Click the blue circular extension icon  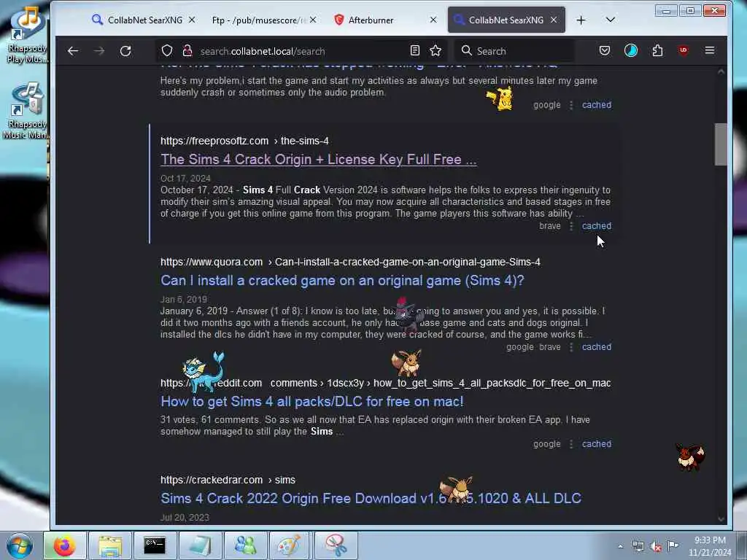(x=631, y=50)
